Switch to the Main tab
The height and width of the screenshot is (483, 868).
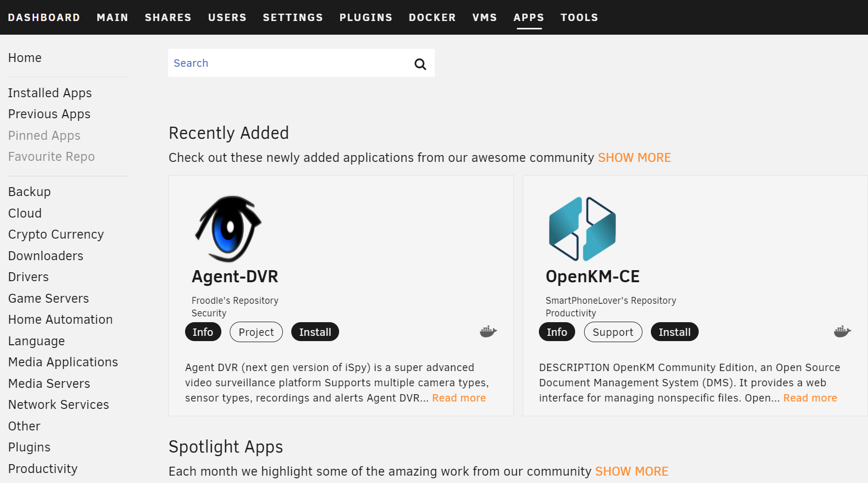[x=113, y=17]
